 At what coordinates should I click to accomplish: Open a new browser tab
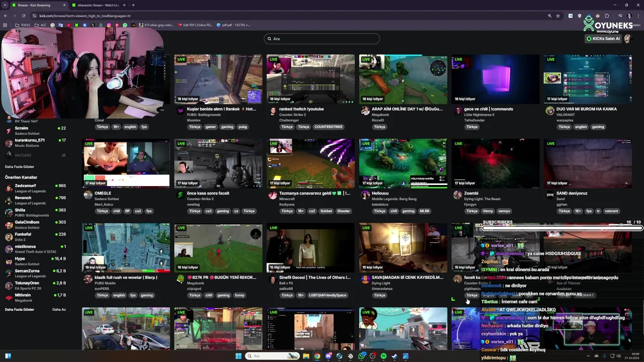click(133, 5)
